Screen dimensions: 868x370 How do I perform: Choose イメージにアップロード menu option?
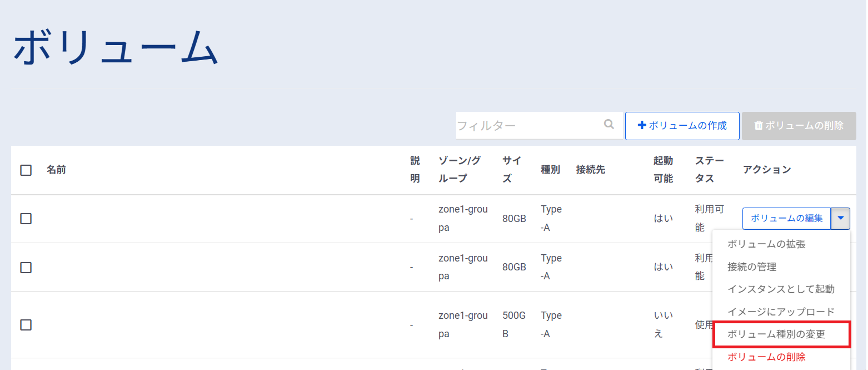780,312
